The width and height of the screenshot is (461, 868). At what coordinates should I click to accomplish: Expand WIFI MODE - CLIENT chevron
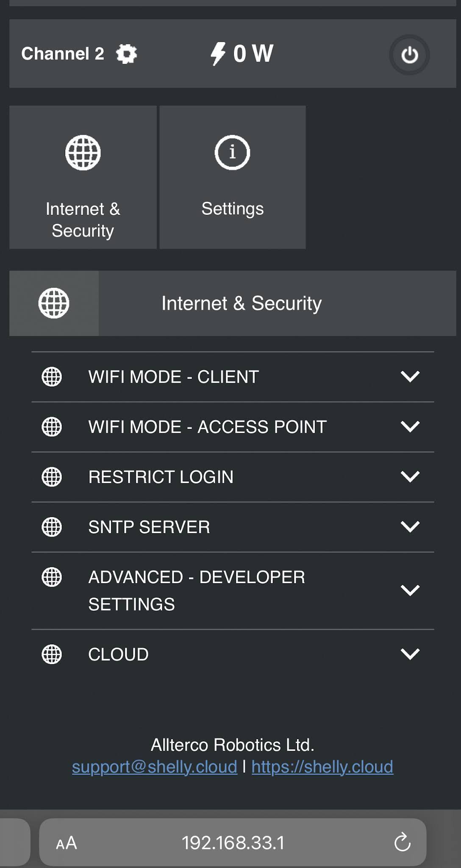pyautogui.click(x=410, y=376)
